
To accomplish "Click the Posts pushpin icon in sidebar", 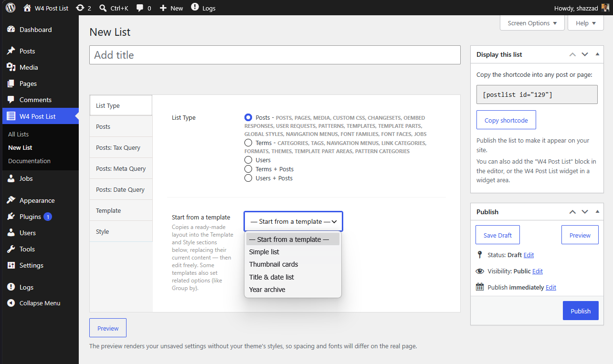I will (x=11, y=51).
